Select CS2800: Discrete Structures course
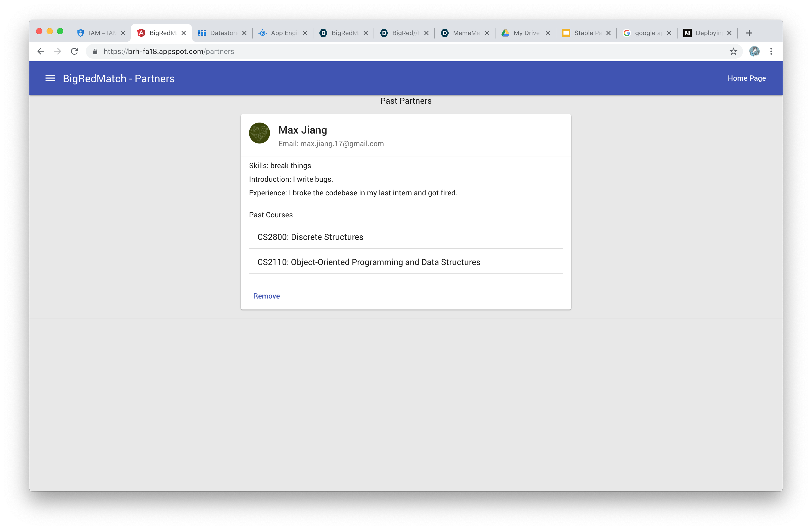The height and width of the screenshot is (530, 812). click(310, 237)
